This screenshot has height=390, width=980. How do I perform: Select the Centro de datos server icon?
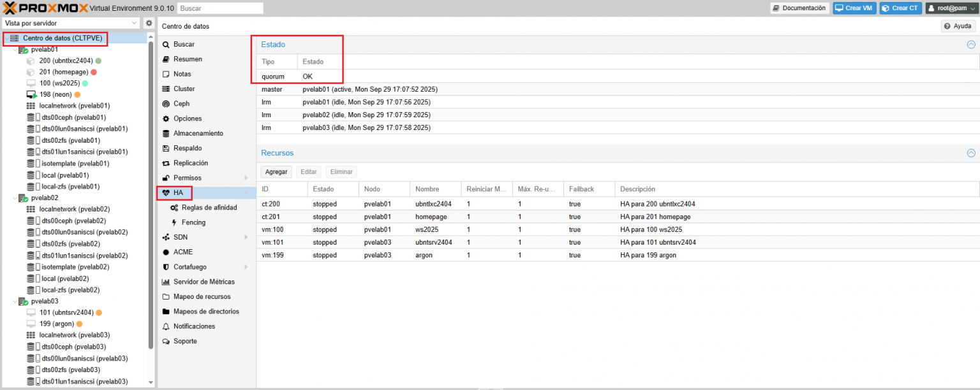tap(15, 38)
